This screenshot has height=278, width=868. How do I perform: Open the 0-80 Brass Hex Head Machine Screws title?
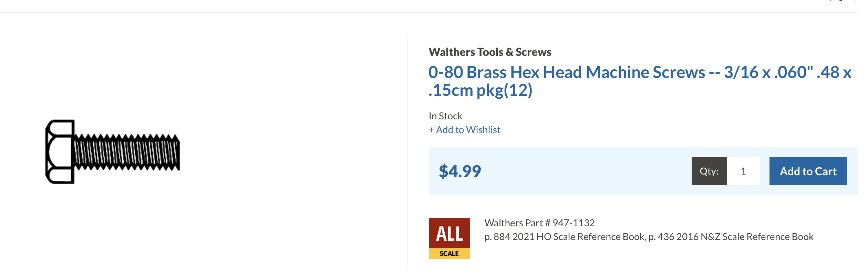(640, 81)
